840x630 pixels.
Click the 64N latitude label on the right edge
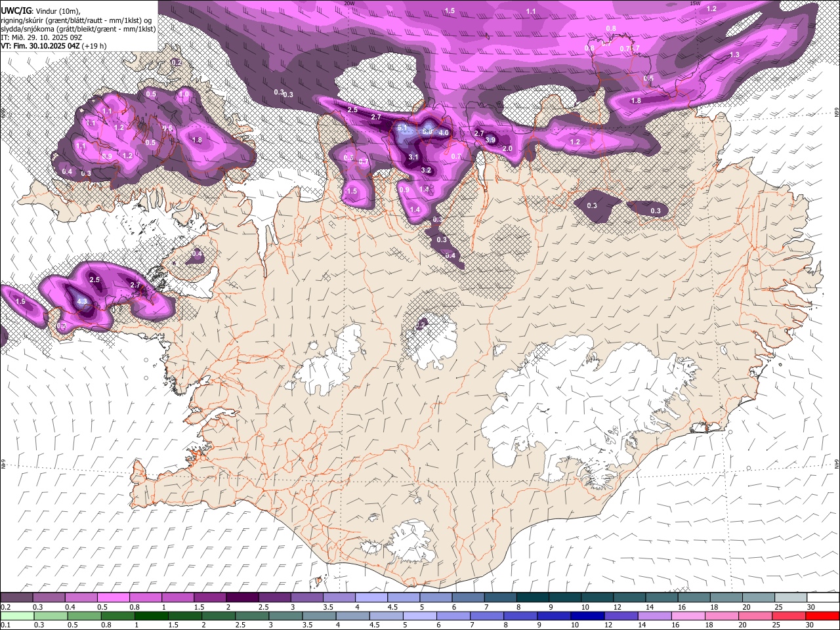tap(837, 463)
